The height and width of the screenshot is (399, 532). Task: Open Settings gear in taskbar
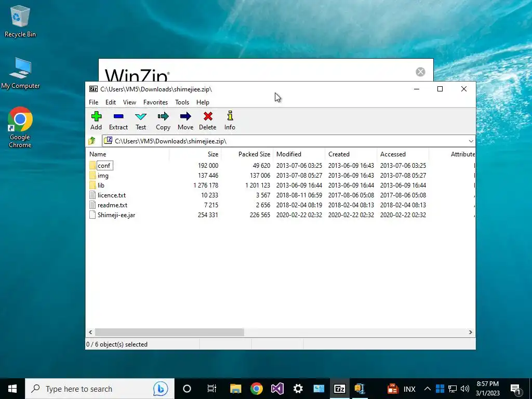point(298,389)
